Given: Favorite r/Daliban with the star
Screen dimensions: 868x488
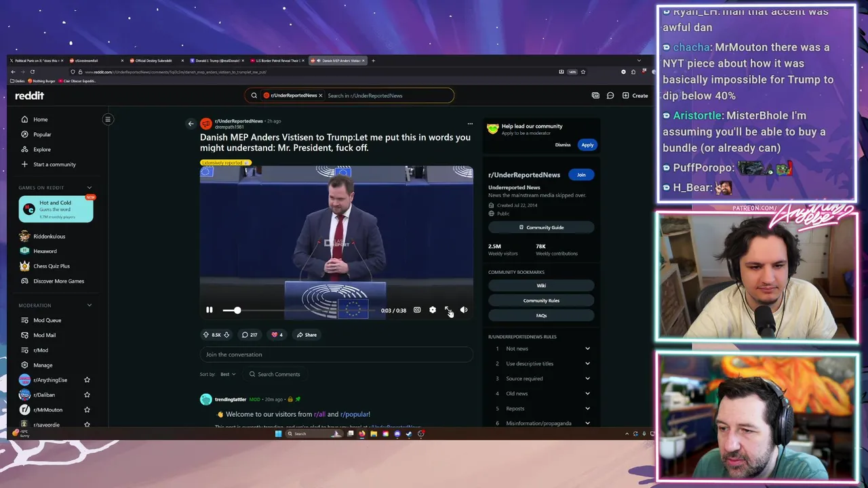Looking at the screenshot, I should tap(87, 395).
